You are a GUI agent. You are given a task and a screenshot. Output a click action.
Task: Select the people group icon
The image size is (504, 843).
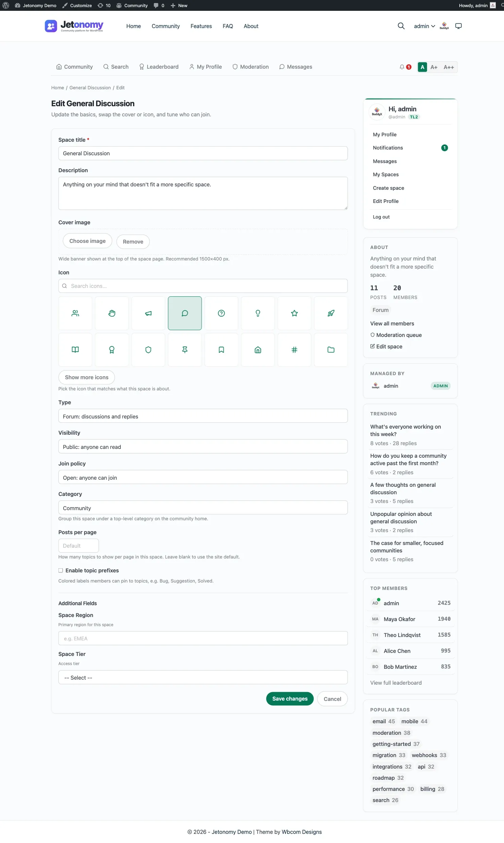[75, 313]
